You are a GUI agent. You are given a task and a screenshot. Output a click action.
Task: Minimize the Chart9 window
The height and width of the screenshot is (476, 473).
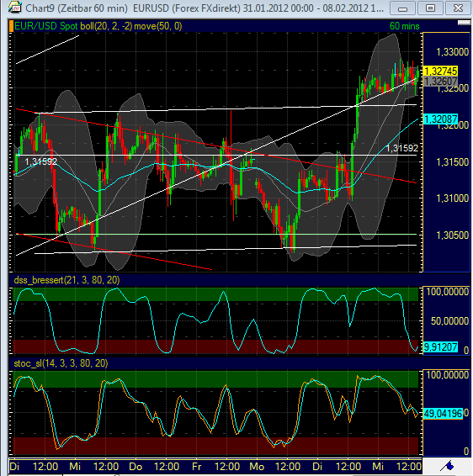click(402, 8)
